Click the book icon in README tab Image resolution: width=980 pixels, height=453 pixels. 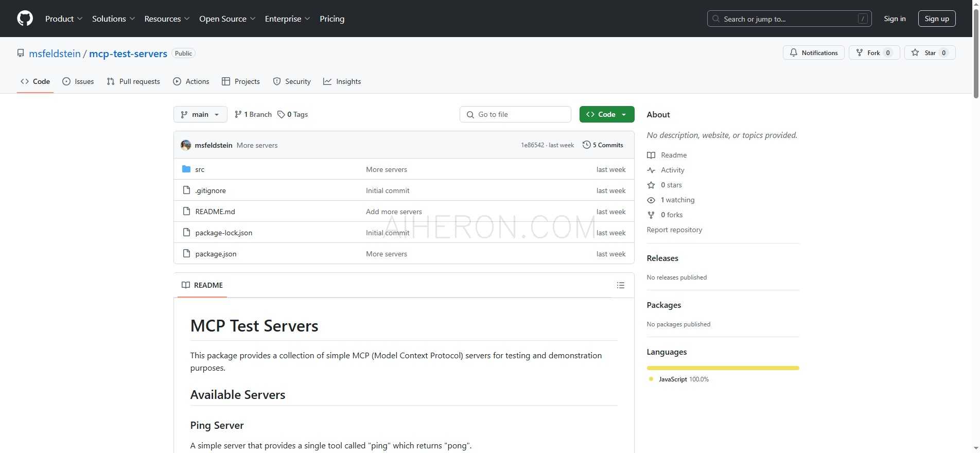pyautogui.click(x=186, y=285)
